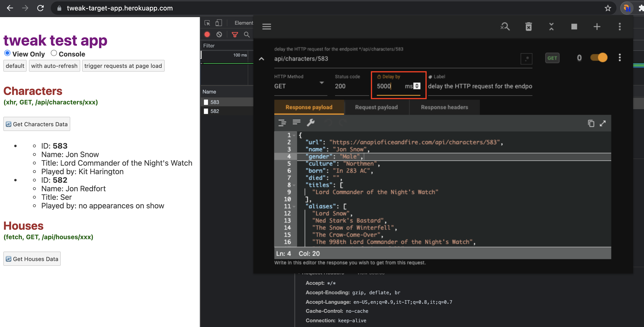Click the collapse-all arrows icon

pos(551,27)
